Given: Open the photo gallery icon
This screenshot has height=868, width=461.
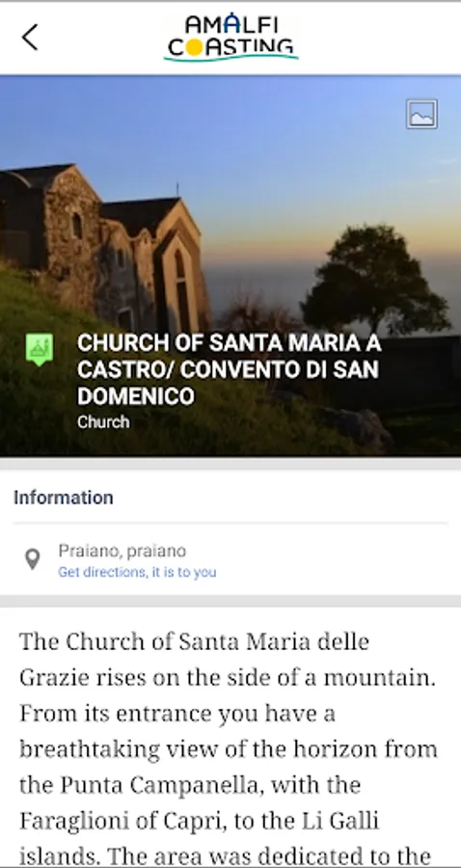Looking at the screenshot, I should coord(421,114).
